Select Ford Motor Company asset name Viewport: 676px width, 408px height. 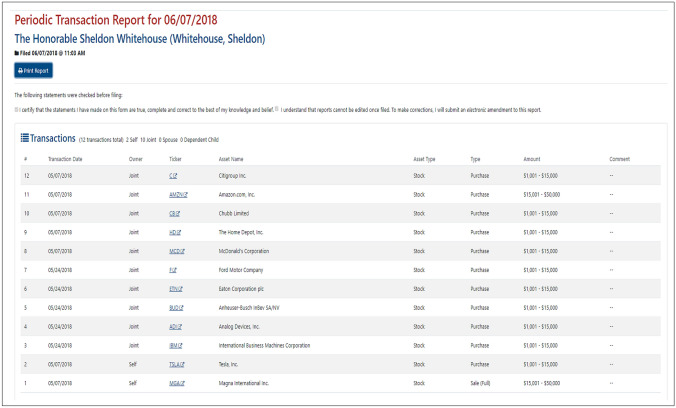coord(241,270)
